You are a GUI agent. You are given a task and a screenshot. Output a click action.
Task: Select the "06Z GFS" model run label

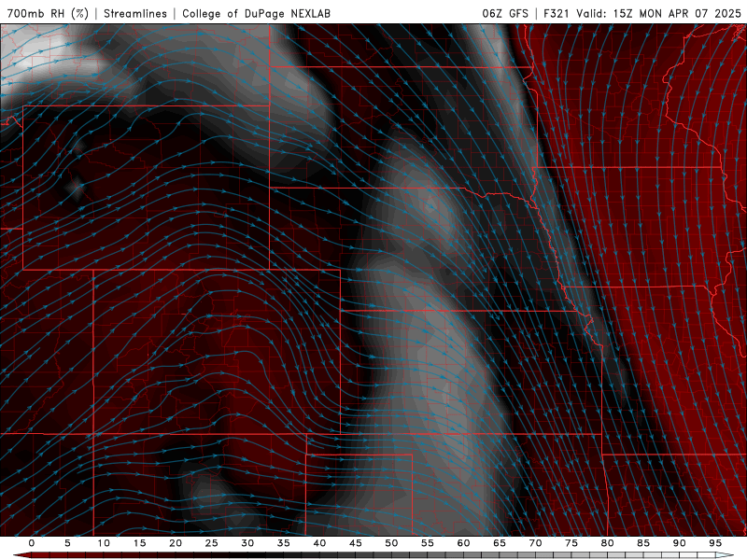click(505, 13)
